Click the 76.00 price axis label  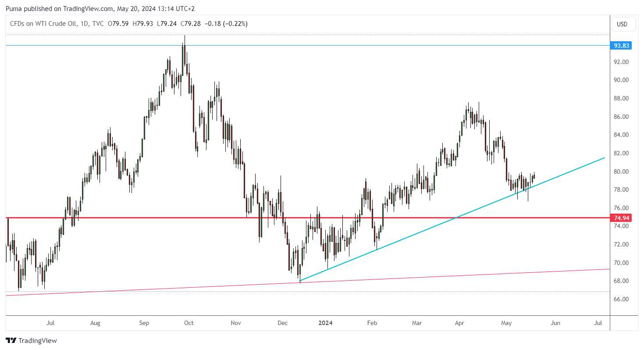pos(622,208)
